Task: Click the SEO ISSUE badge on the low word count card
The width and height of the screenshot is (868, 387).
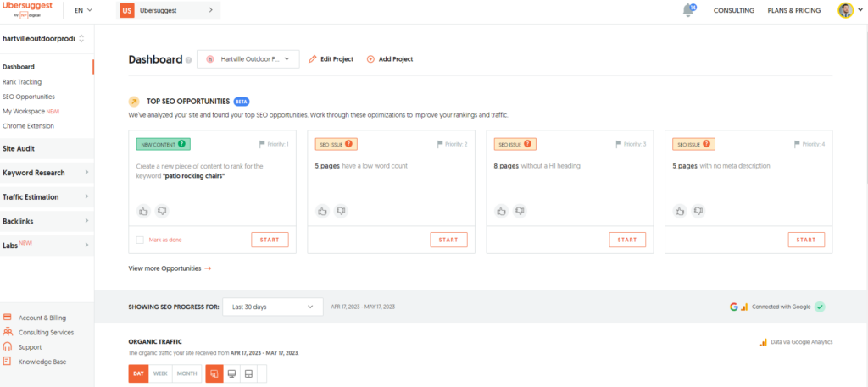Action: coord(336,144)
